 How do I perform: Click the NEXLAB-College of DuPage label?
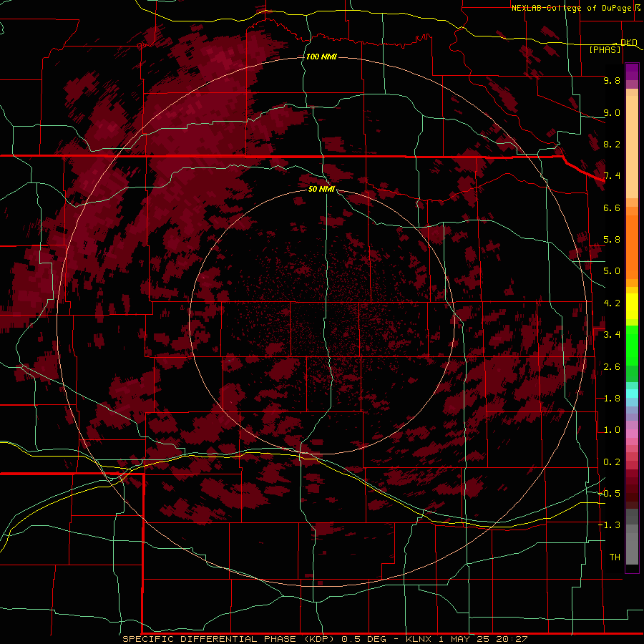click(x=572, y=8)
